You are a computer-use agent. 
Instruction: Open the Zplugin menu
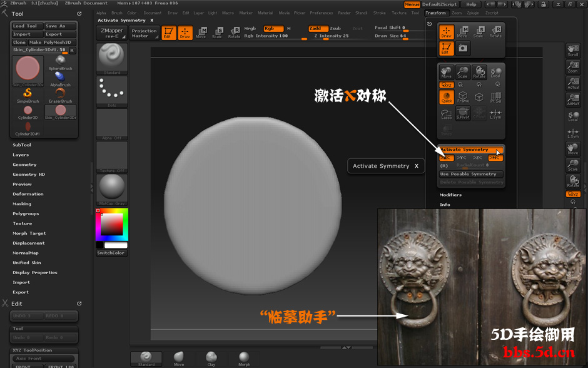click(x=474, y=13)
